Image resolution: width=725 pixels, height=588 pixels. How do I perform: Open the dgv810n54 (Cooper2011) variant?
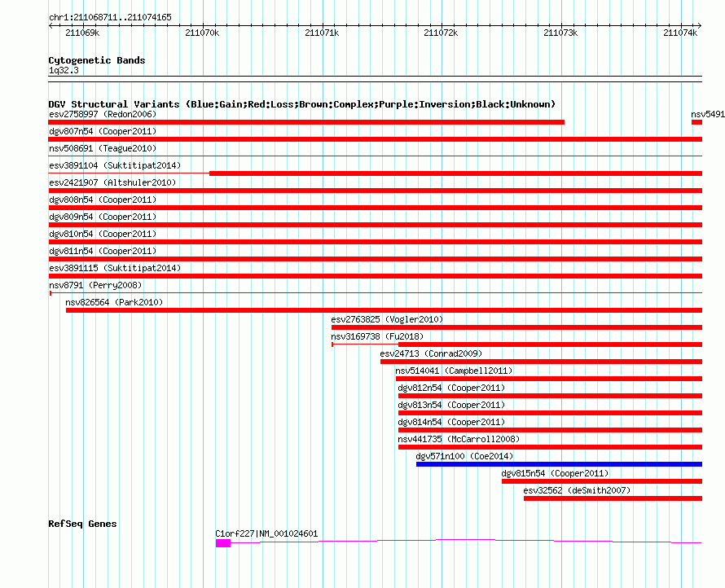[x=103, y=234]
